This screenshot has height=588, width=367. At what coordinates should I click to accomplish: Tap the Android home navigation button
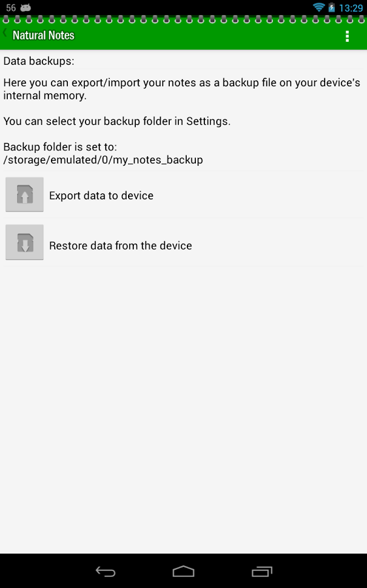[183, 571]
